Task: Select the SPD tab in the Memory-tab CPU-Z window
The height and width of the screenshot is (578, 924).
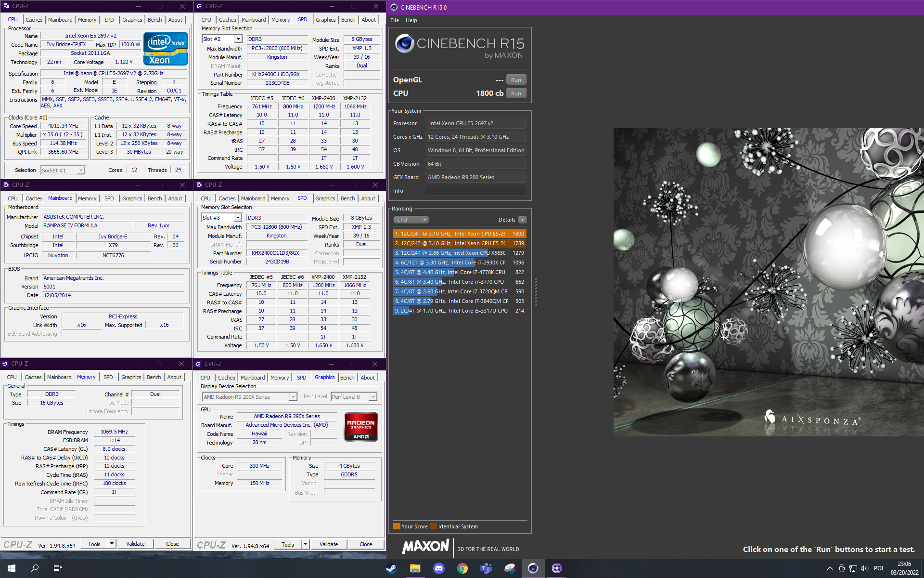Action: (108, 377)
